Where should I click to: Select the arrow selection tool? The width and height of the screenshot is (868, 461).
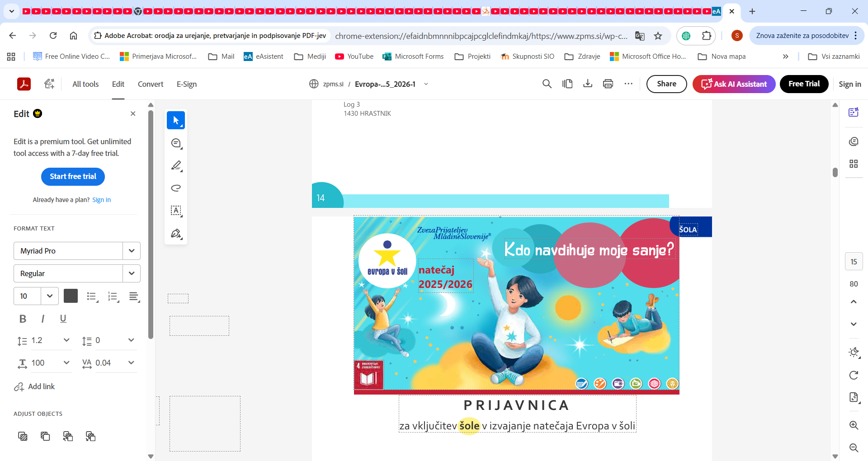click(176, 120)
